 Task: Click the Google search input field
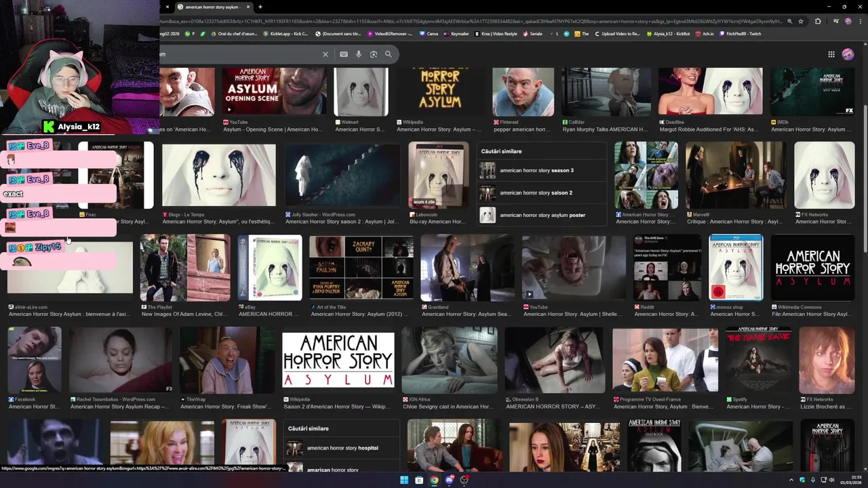(x=237, y=54)
